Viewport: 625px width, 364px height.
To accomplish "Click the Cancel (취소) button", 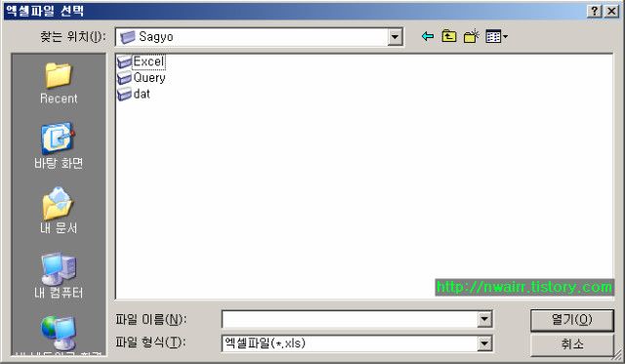I will tap(572, 344).
